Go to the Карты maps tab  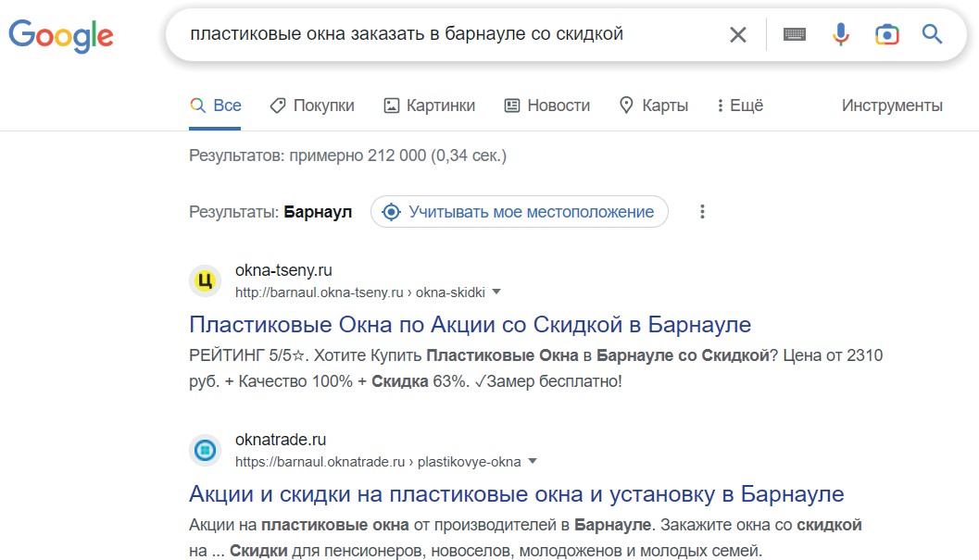pyautogui.click(x=653, y=106)
